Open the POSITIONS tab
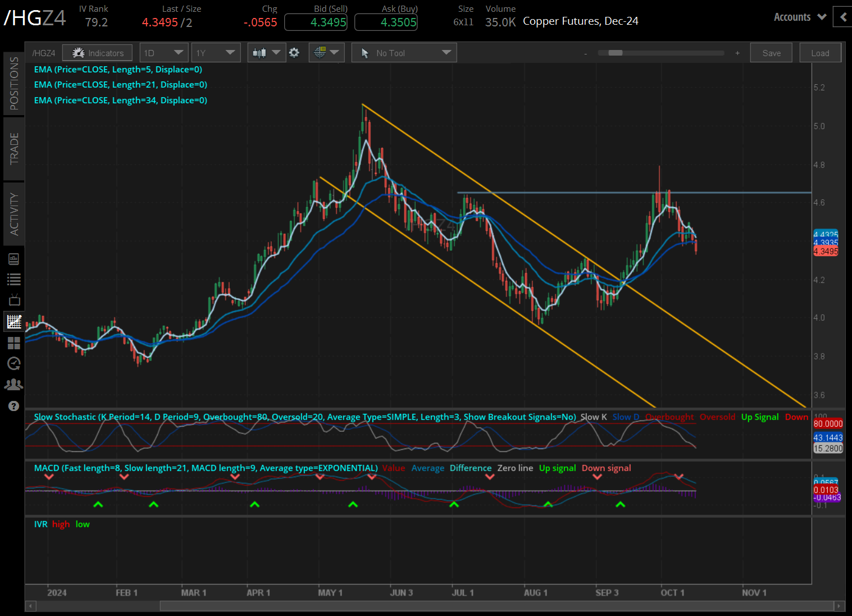This screenshot has width=852, height=616. (x=14, y=83)
